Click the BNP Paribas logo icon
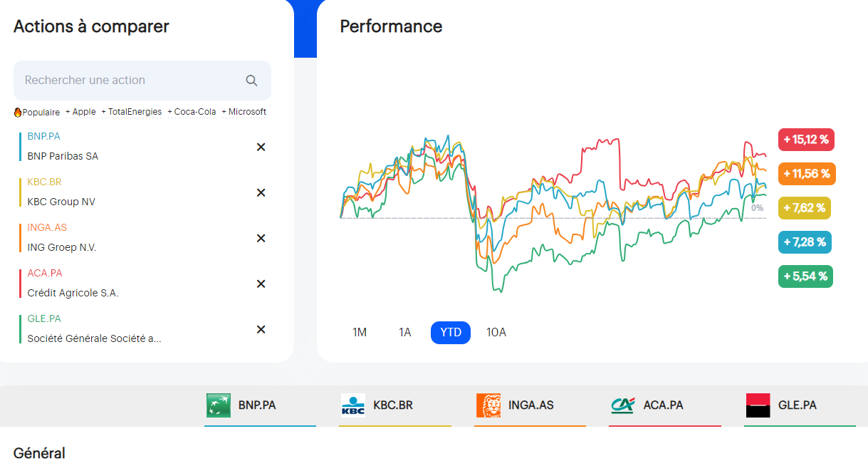 point(218,405)
